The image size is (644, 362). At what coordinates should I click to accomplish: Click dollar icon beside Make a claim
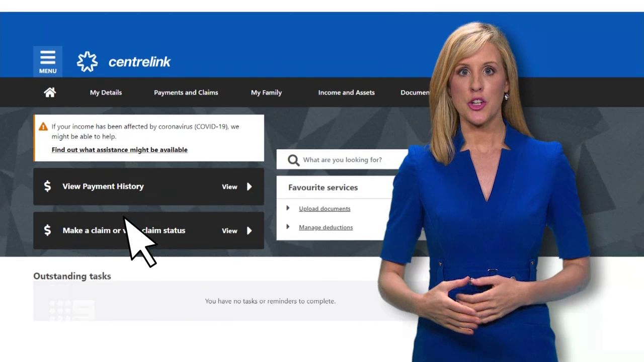click(x=47, y=231)
